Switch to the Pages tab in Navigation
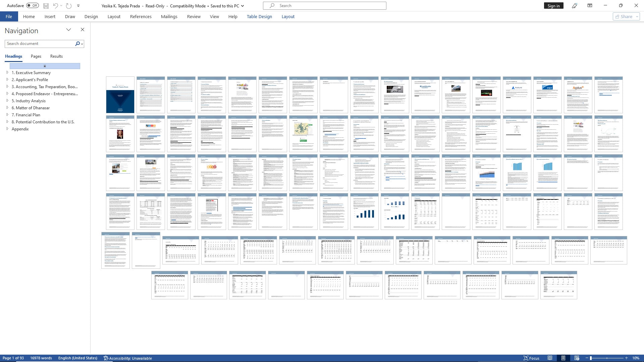 coord(36,56)
